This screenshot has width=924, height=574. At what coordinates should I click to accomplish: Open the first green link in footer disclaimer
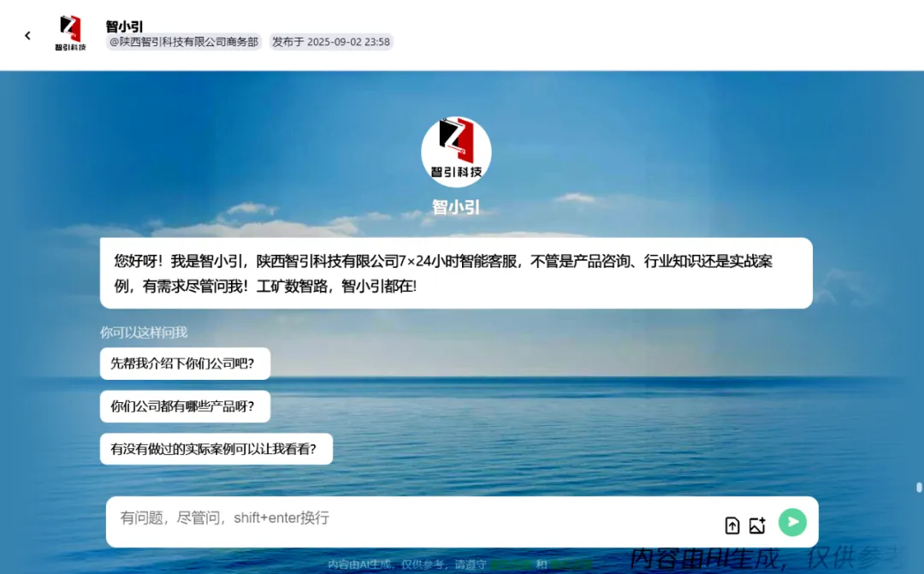coord(511,565)
